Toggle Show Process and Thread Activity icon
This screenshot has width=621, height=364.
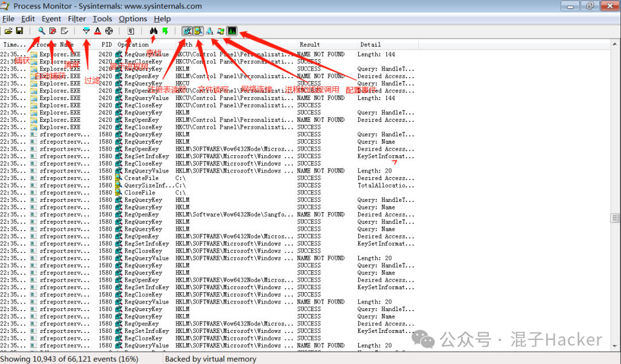(x=221, y=31)
